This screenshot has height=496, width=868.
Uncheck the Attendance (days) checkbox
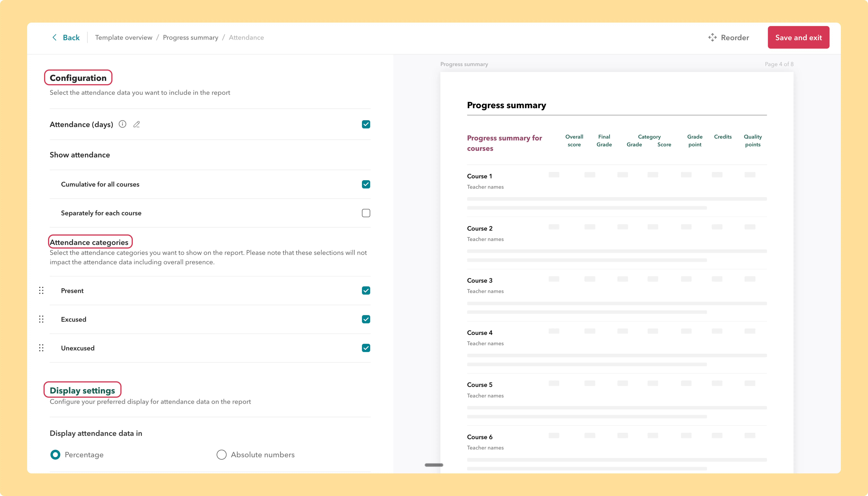point(366,124)
